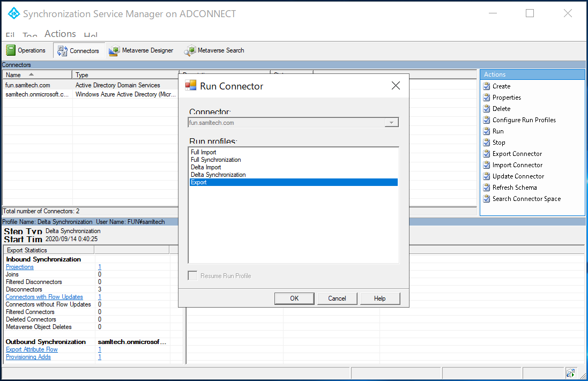Click the Configure Run Profiles icon
588x381 pixels.
[487, 120]
